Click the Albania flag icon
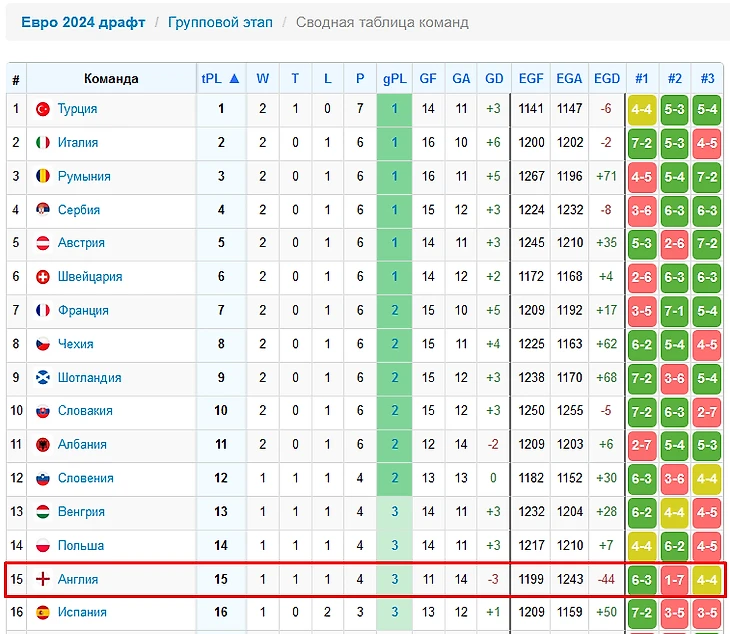 43,445
